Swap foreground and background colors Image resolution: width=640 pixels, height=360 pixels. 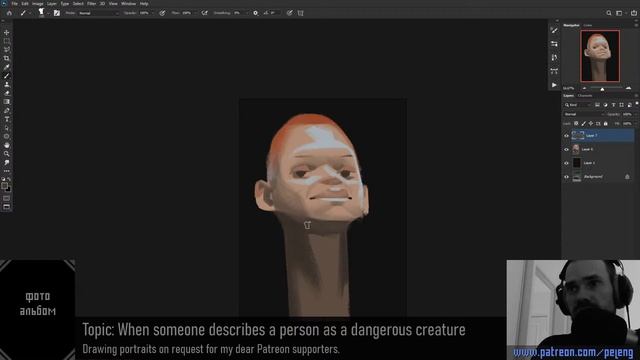(9, 179)
